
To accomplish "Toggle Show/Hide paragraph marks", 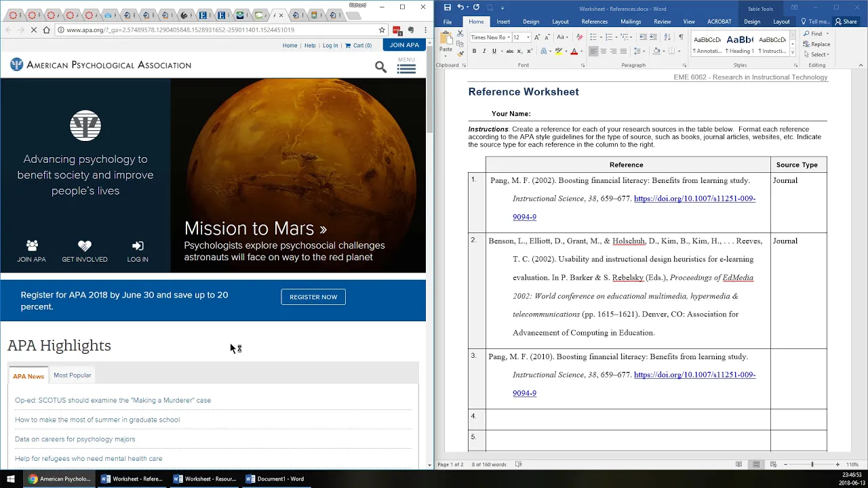I will point(681,37).
